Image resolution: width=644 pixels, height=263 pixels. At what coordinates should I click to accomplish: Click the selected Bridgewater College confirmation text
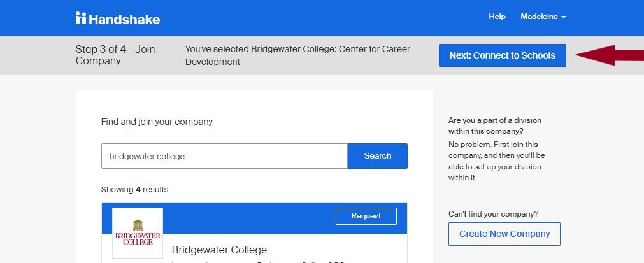click(297, 55)
